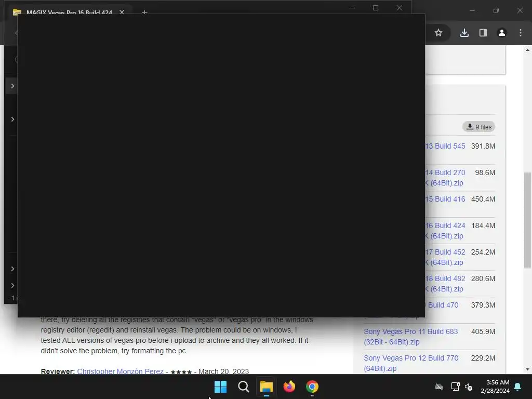Close the MAGIX Vegas Pro 16 Explorer tab
Screen dimensions: 532x399
(x=122, y=12)
